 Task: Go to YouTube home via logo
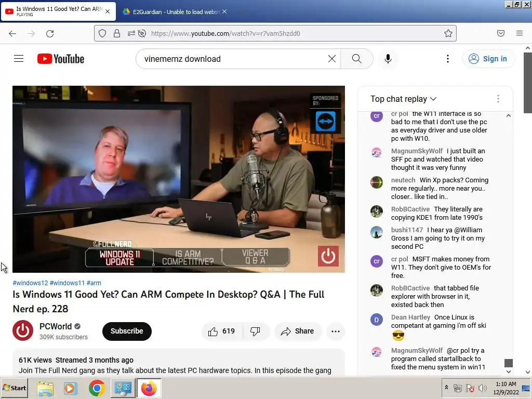61,59
